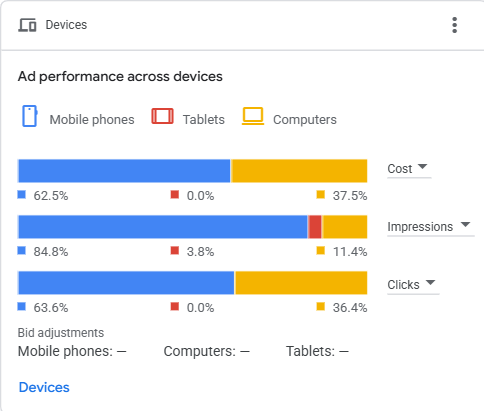Click the yellow computers segment of Clicks bar
Screen dimensions: 484x411
[301, 283]
